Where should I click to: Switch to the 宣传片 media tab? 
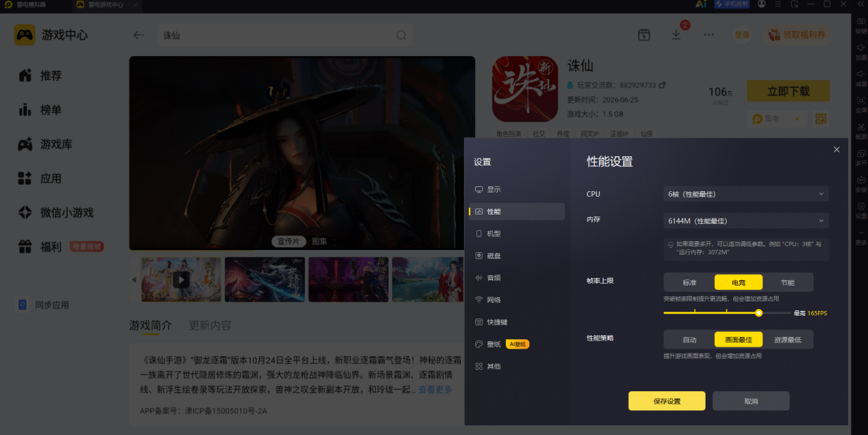coord(288,241)
